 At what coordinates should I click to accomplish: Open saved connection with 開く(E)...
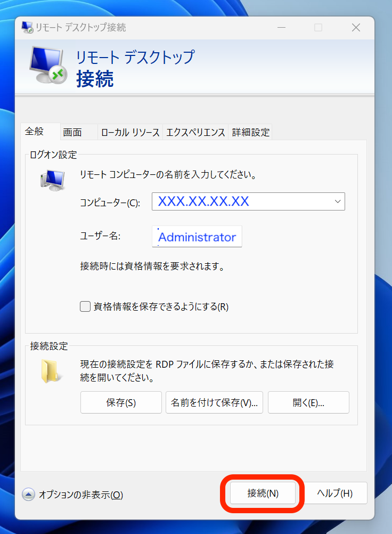(x=308, y=403)
